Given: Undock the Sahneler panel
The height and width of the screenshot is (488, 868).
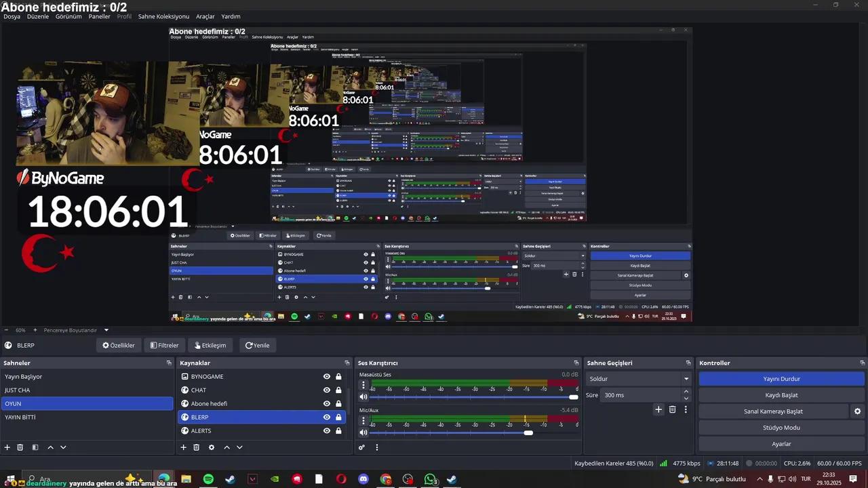Looking at the screenshot, I should point(170,363).
